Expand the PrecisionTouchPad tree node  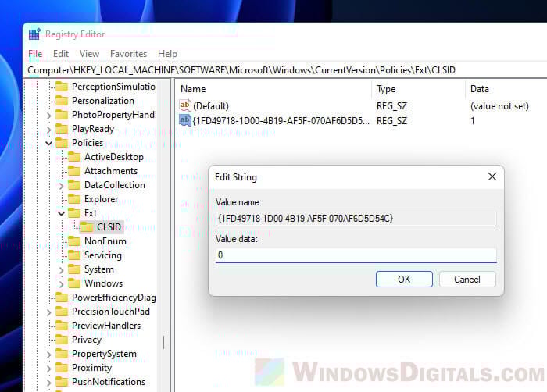click(48, 312)
